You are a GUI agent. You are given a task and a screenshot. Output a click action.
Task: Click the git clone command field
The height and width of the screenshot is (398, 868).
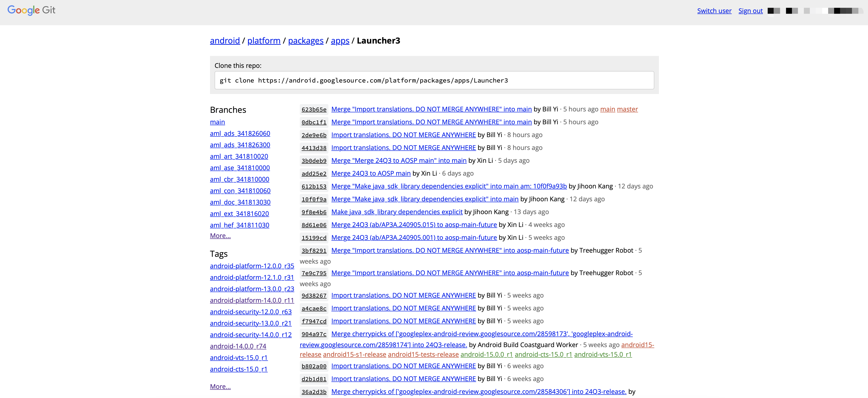click(x=434, y=80)
